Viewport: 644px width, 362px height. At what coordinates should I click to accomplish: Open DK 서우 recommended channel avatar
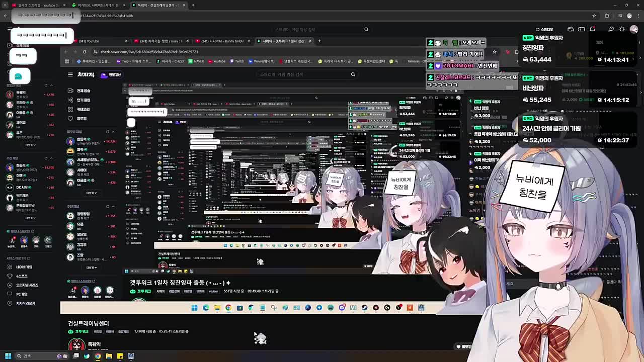click(x=10, y=187)
